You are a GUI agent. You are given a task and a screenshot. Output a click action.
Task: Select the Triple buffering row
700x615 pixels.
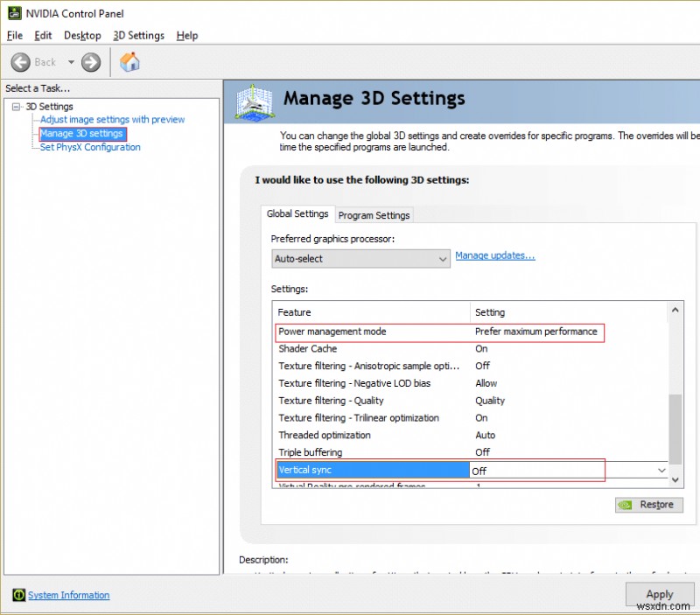click(x=470, y=452)
